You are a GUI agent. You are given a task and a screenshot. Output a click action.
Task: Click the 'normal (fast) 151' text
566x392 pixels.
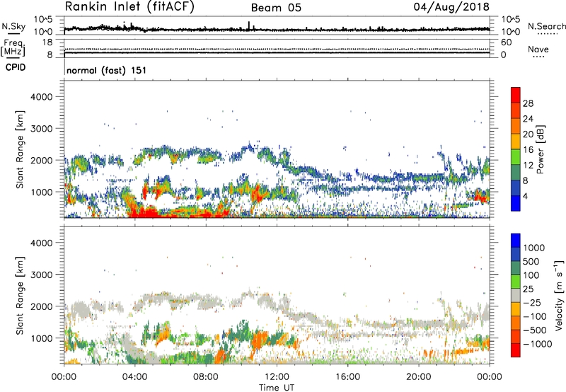107,70
